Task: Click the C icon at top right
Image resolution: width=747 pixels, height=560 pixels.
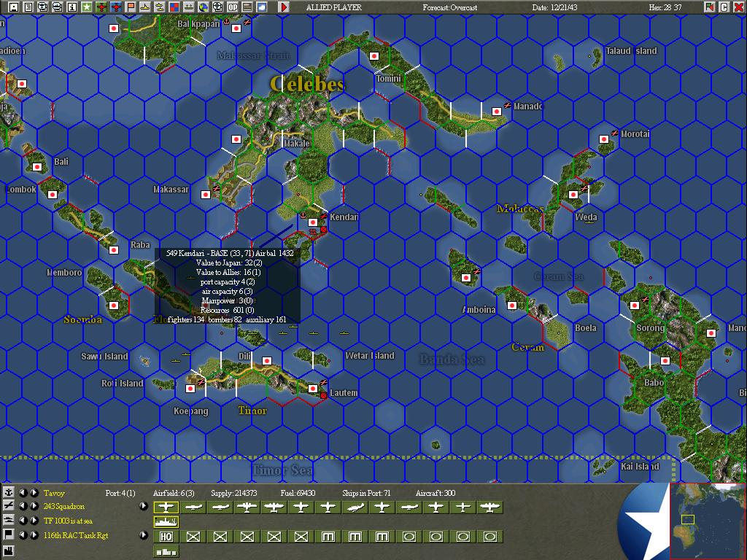Action: coord(724,7)
